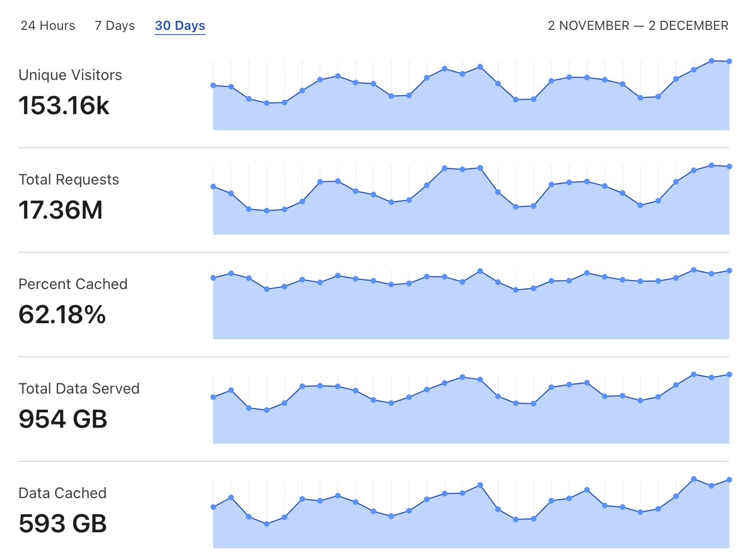Click the 593 GB data cached value
The height and width of the screenshot is (560, 740).
pos(63,524)
